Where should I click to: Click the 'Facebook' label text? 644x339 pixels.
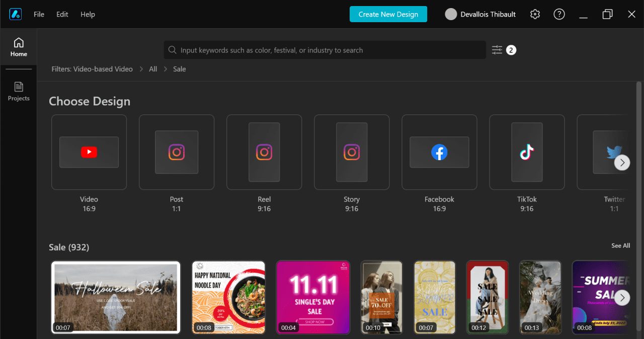(x=439, y=199)
